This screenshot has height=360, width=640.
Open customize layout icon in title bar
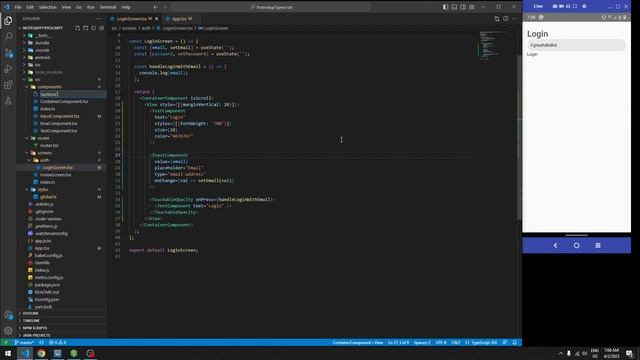coord(472,7)
